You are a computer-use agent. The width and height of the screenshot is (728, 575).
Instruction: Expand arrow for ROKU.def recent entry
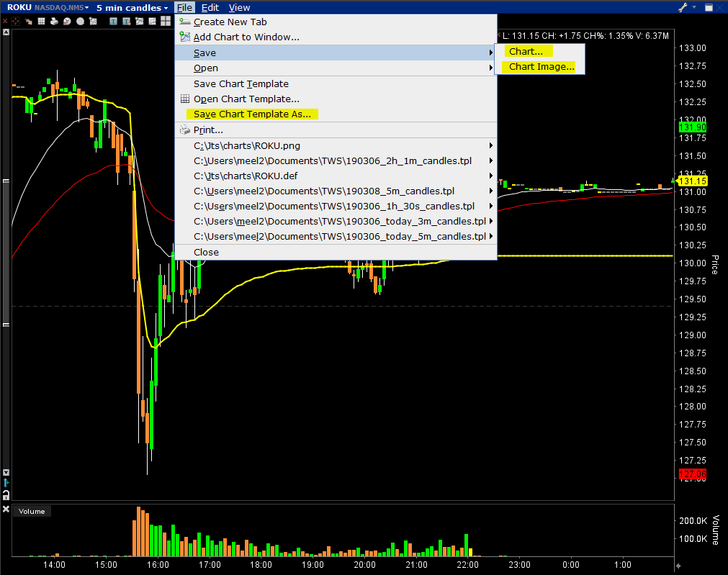[x=491, y=176]
